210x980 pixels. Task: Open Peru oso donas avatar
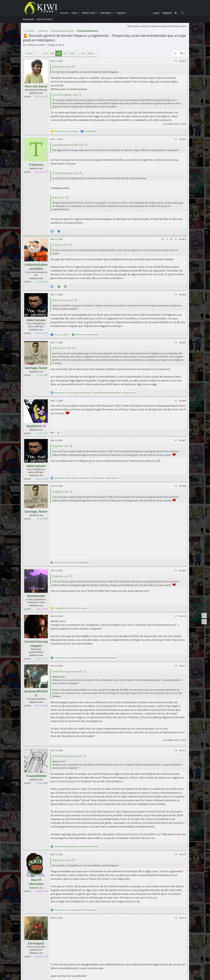pyautogui.click(x=36, y=71)
